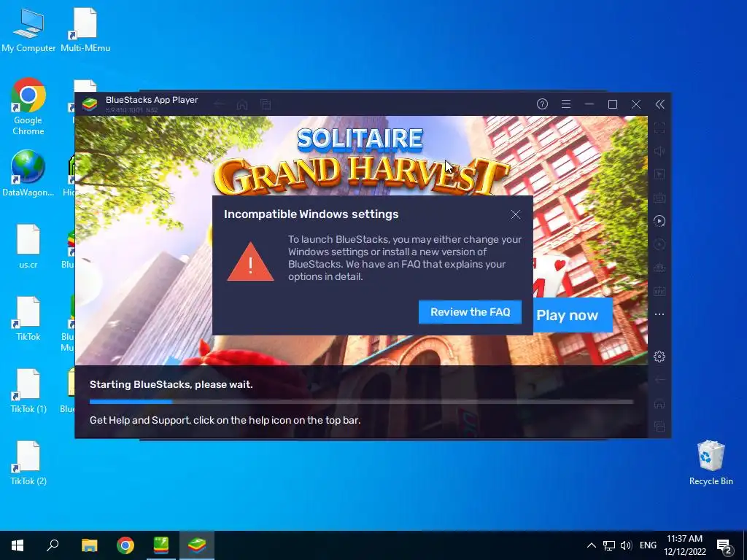The width and height of the screenshot is (747, 560).
Task: Click the title bar back arrow
Action: [x=219, y=104]
